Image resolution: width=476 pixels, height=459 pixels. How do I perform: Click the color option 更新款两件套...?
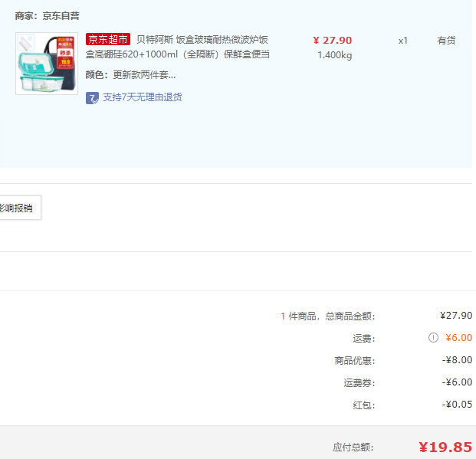pyautogui.click(x=144, y=74)
